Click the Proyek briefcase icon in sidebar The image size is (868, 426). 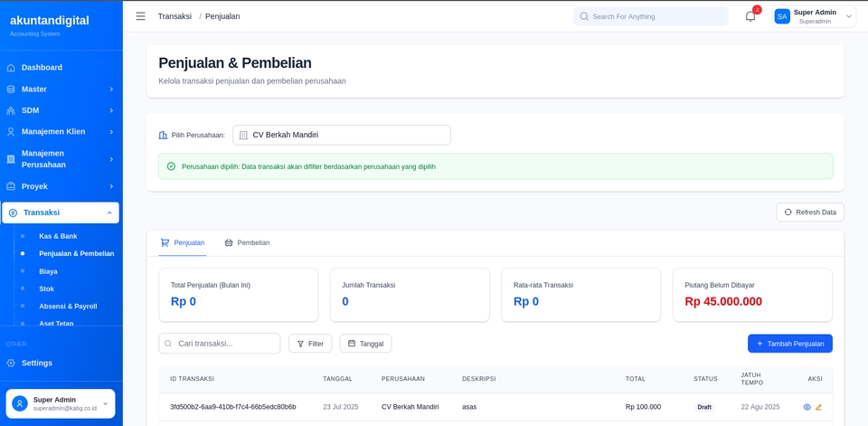click(11, 186)
